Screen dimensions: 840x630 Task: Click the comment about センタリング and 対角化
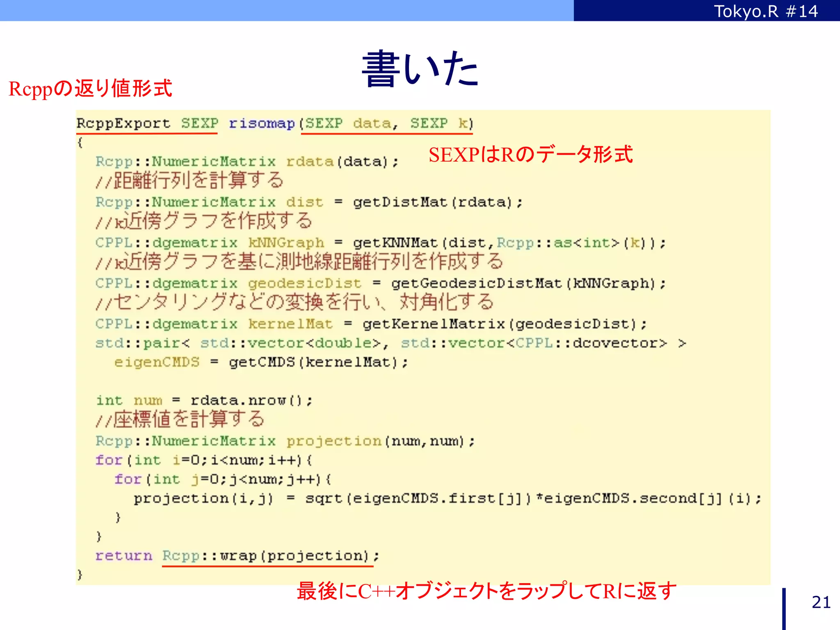coord(294,302)
